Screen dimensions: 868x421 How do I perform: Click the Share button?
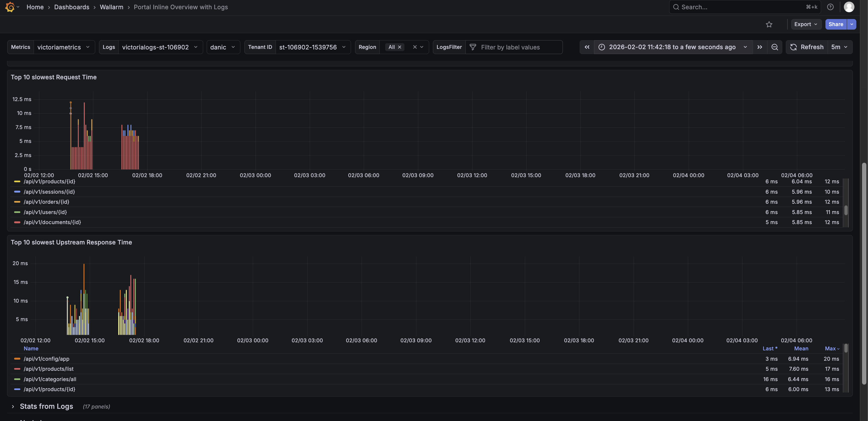(836, 24)
